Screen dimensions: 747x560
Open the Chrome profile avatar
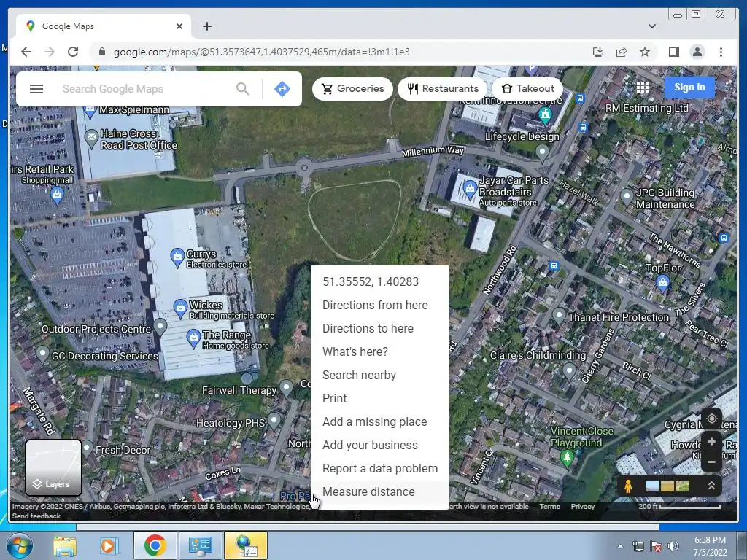pyautogui.click(x=697, y=52)
